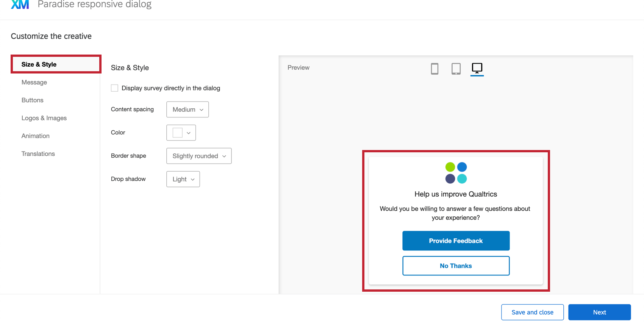The image size is (644, 322).
Task: Switch to the Animation section
Action: 35,136
